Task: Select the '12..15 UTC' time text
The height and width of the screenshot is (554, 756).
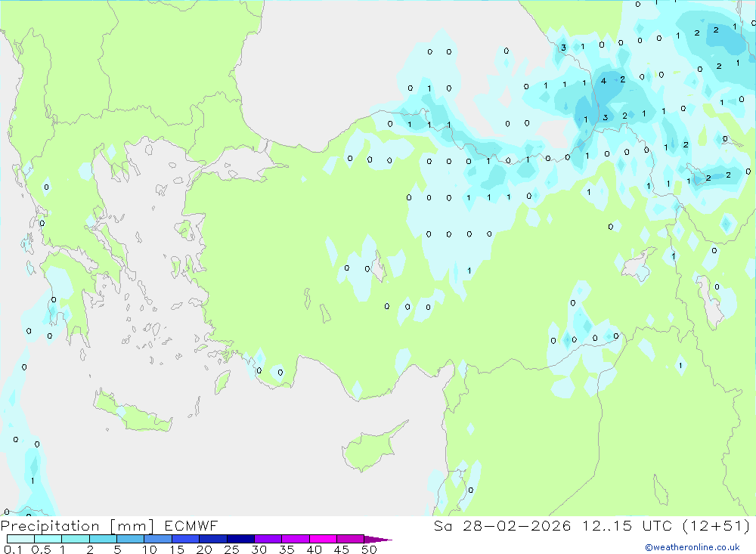Action: coord(627,525)
